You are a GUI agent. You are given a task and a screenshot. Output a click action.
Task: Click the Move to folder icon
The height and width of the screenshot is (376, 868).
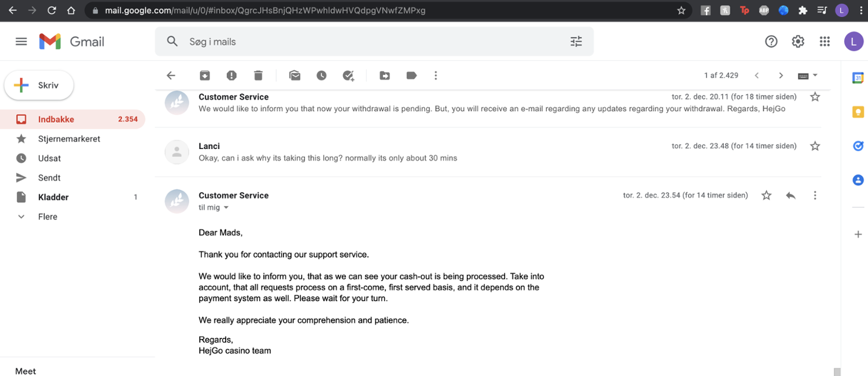pyautogui.click(x=385, y=75)
